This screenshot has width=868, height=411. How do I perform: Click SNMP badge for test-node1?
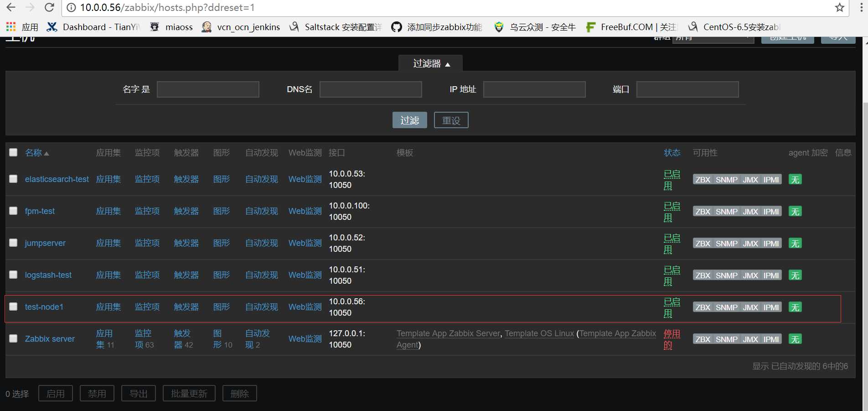727,307
